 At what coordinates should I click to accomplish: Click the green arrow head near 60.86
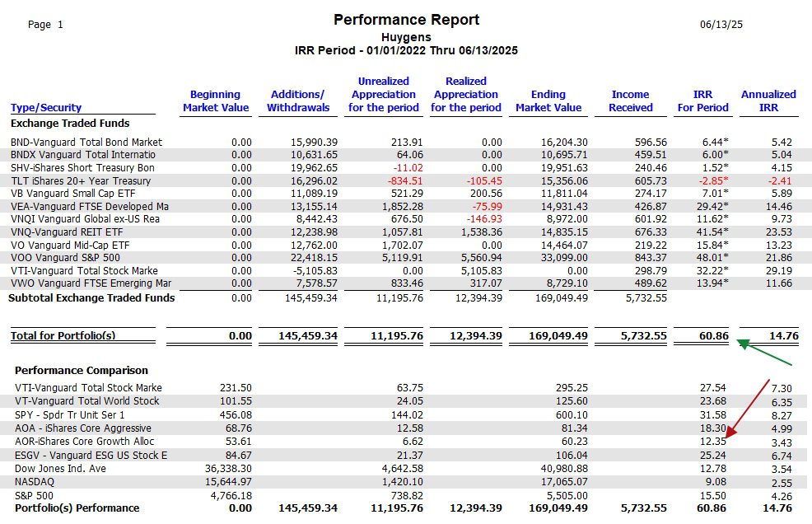pyautogui.click(x=743, y=344)
